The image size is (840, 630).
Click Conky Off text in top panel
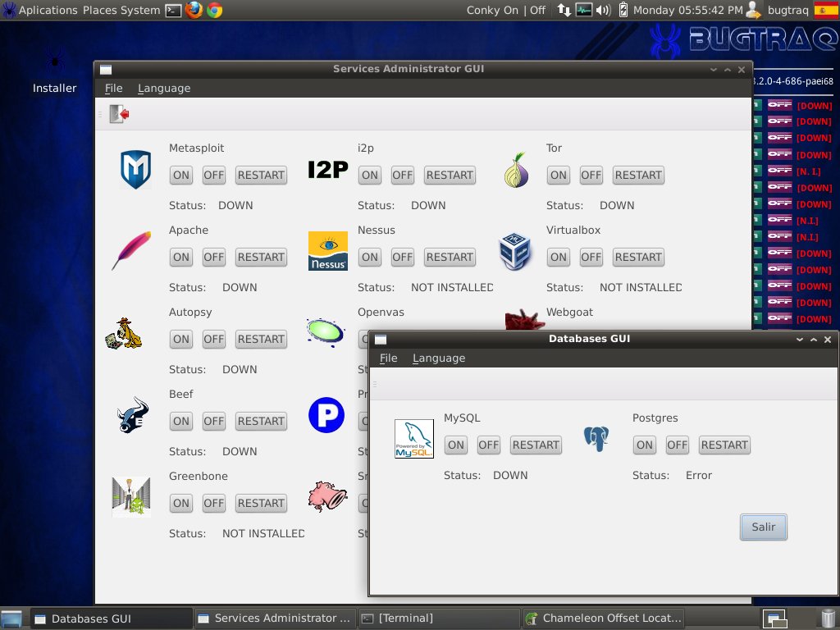537,10
